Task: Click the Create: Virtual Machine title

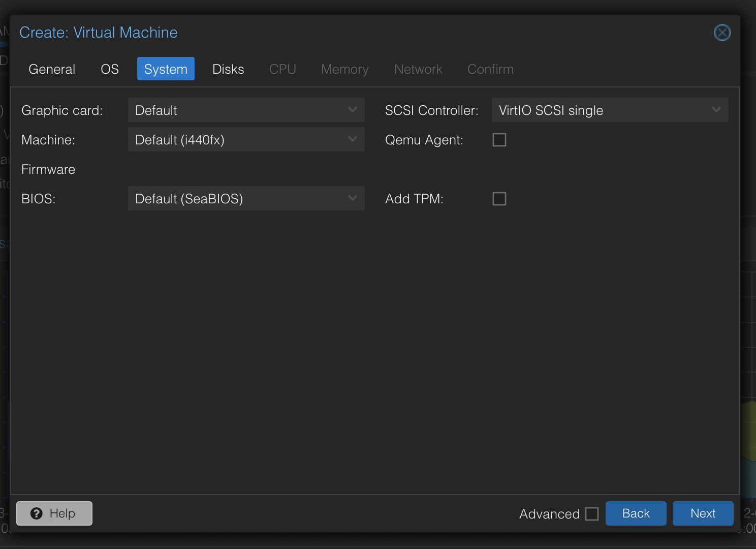Action: pyautogui.click(x=99, y=33)
